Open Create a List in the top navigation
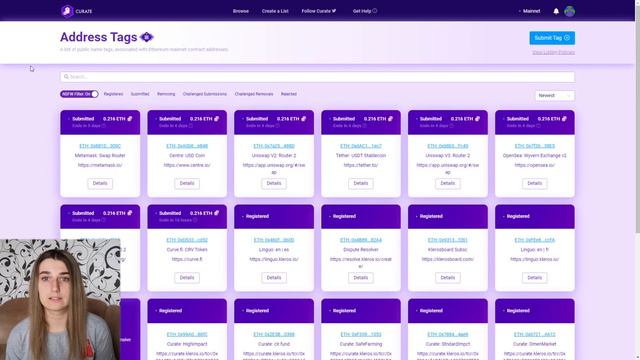 tap(275, 11)
